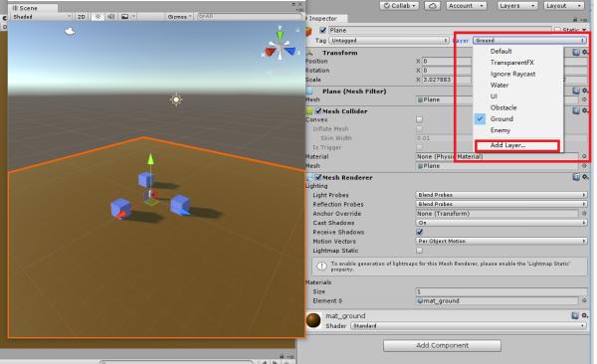Open Transform component help book icon
The image size is (597, 364).
(x=576, y=52)
